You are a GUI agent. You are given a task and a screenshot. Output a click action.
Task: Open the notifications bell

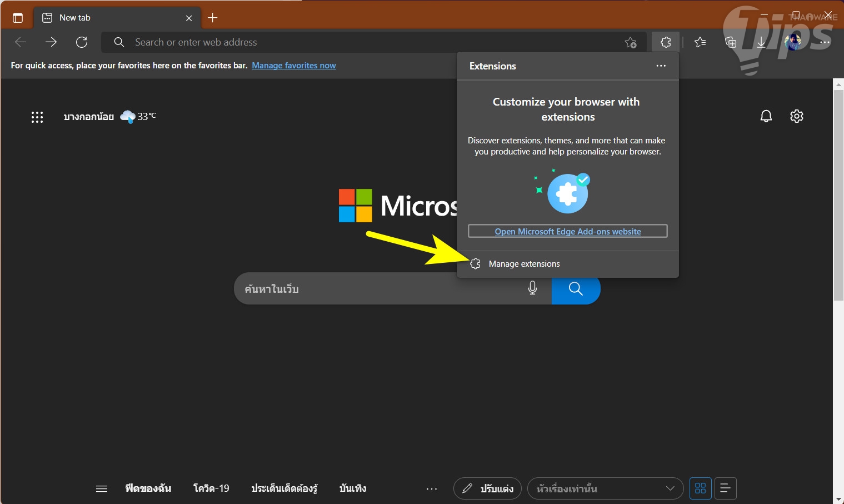point(766,116)
